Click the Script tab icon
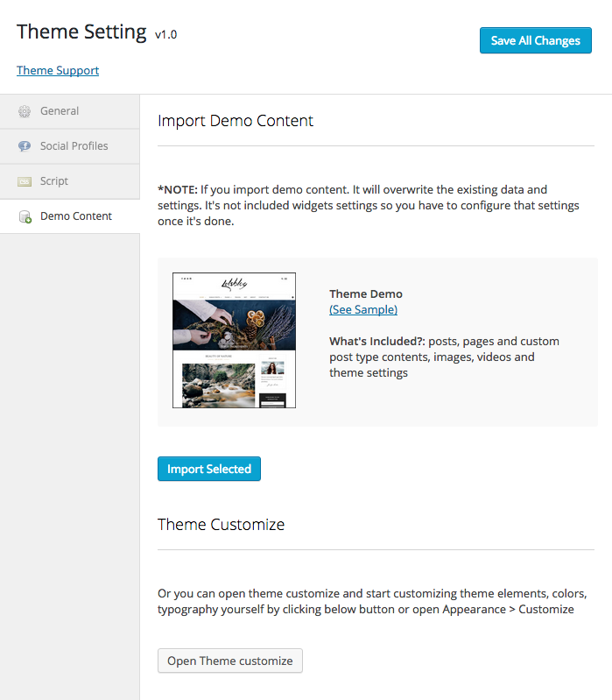This screenshot has height=700, width=612. point(25,181)
